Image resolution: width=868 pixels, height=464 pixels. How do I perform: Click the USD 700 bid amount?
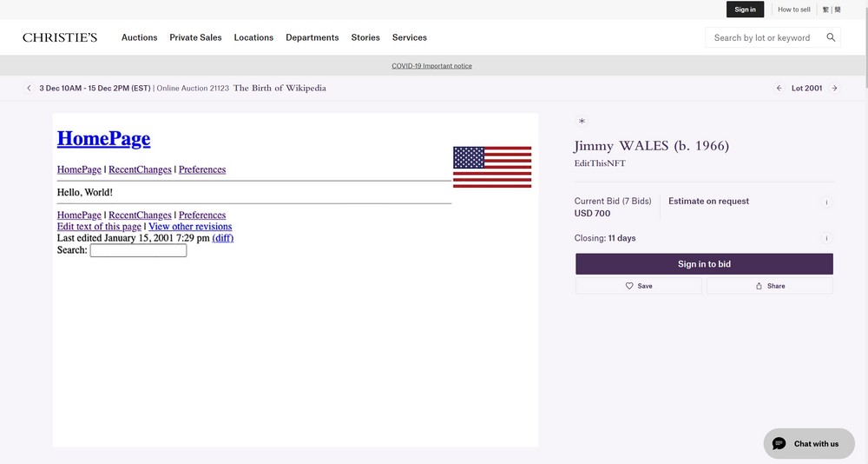coord(592,214)
